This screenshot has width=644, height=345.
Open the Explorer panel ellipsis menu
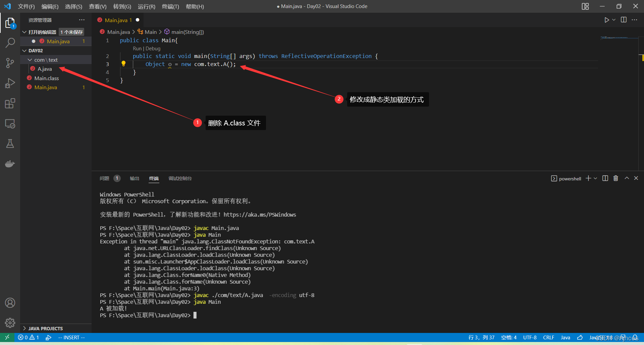[x=82, y=20]
